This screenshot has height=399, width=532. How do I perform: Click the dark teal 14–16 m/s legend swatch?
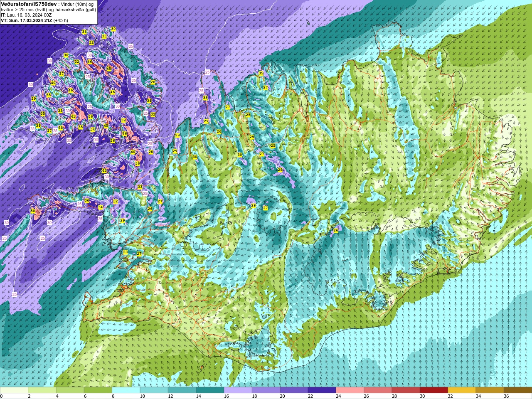tap(210, 390)
